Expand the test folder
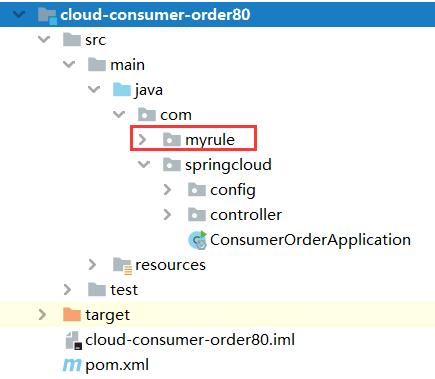The image size is (435, 379). point(67,290)
